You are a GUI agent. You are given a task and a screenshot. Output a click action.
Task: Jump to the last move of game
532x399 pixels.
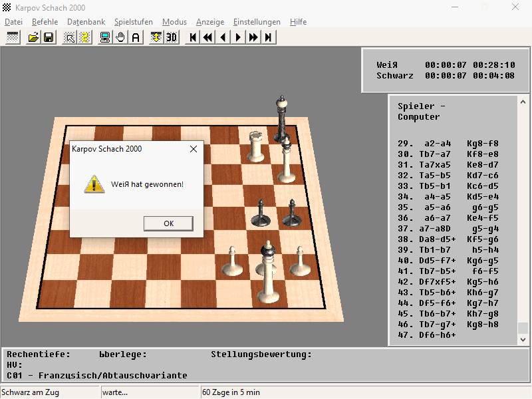coord(269,37)
